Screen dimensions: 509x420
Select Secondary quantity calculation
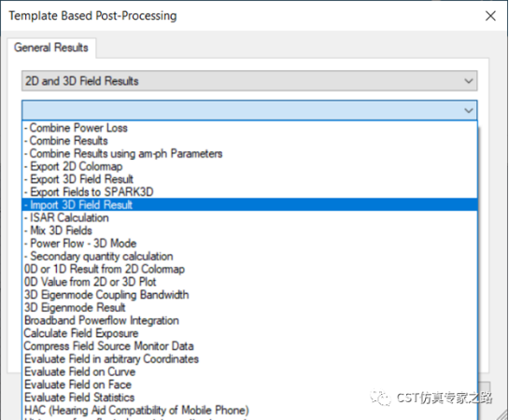coord(249,257)
